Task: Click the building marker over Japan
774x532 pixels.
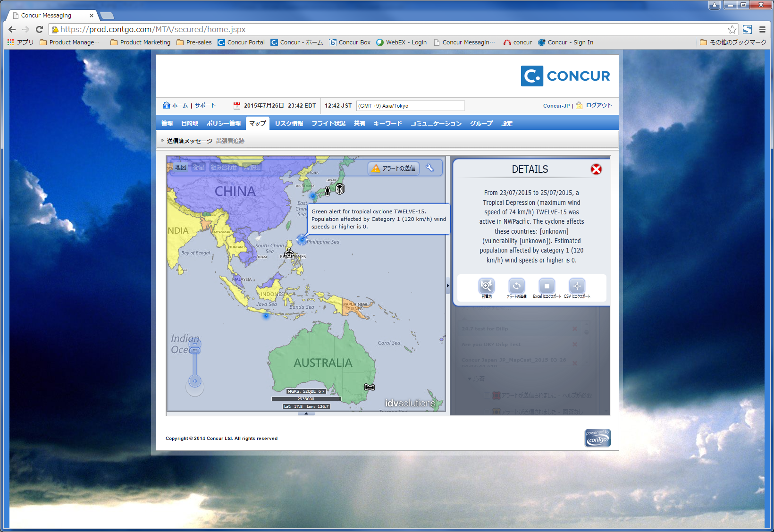Action: (340, 189)
